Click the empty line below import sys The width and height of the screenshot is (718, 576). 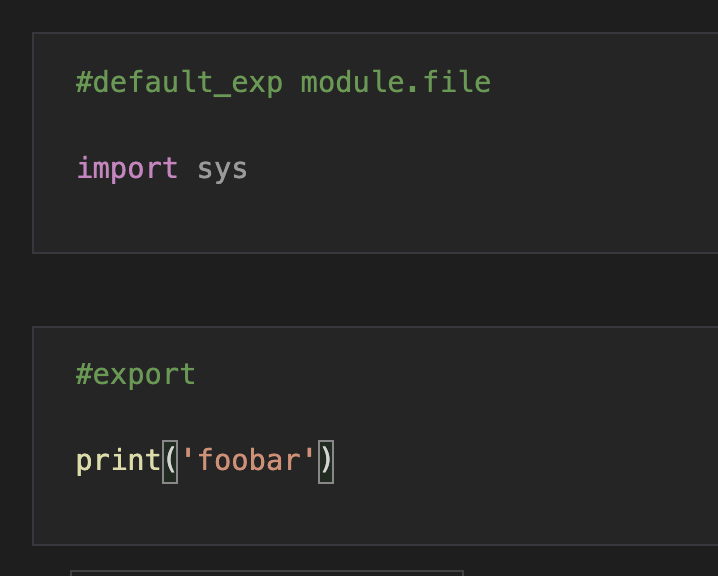coord(375,212)
